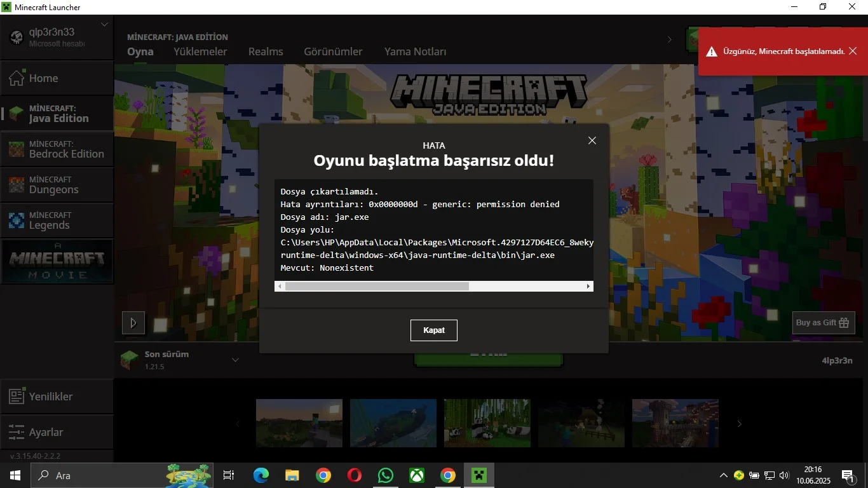Open the Yama Notları tab
The width and height of the screenshot is (868, 488).
(x=416, y=51)
